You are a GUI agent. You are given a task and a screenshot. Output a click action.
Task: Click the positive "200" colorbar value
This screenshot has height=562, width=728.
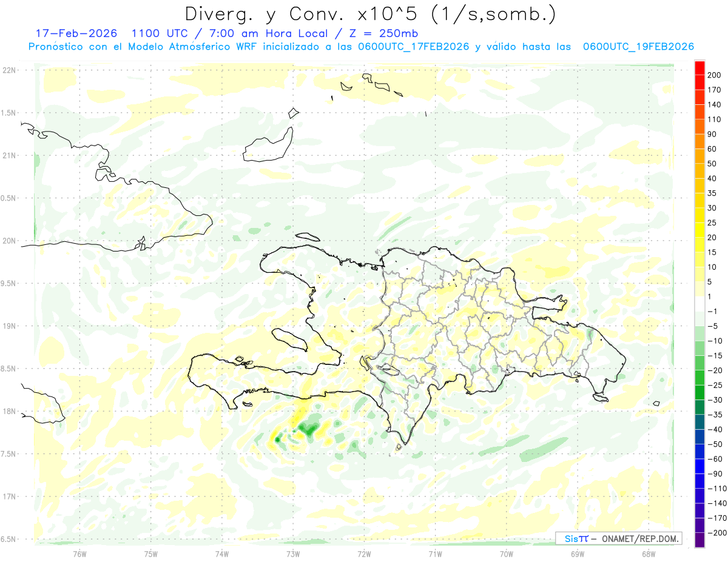714,75
